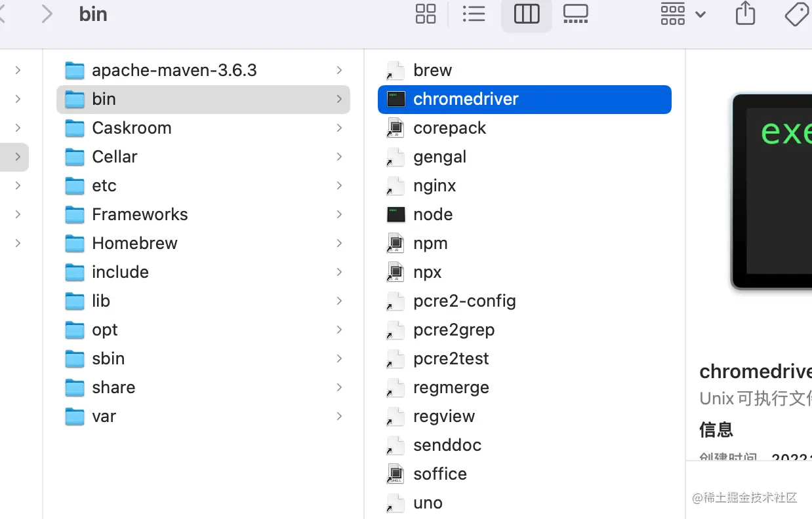The width and height of the screenshot is (812, 519).
Task: Click the Cellar folder icon
Action: click(75, 157)
